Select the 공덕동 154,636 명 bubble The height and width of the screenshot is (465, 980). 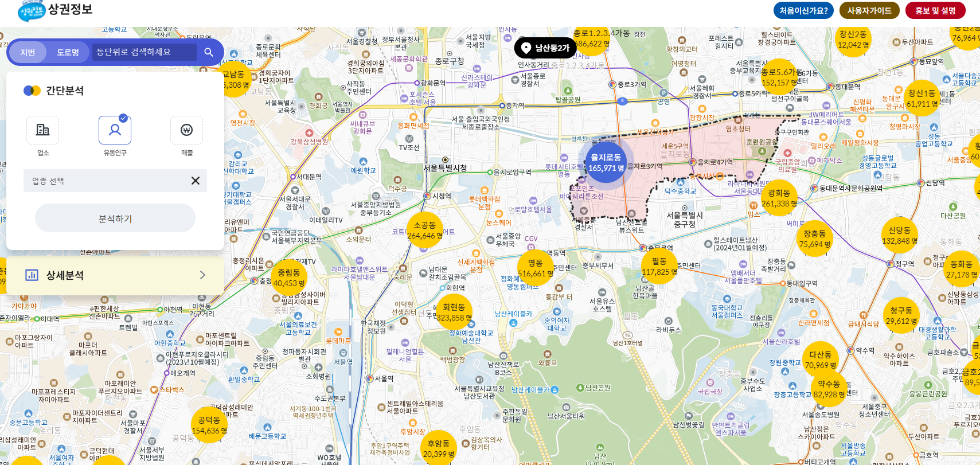click(209, 425)
